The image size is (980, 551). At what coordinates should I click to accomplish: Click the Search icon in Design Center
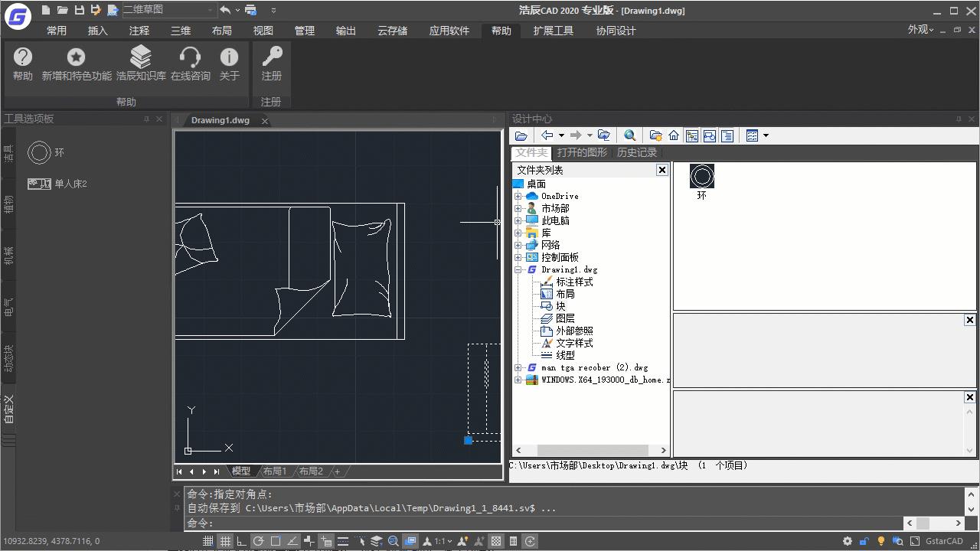(629, 135)
